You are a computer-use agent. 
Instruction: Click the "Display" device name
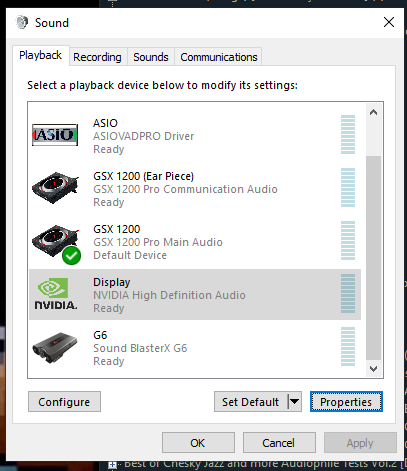point(112,282)
